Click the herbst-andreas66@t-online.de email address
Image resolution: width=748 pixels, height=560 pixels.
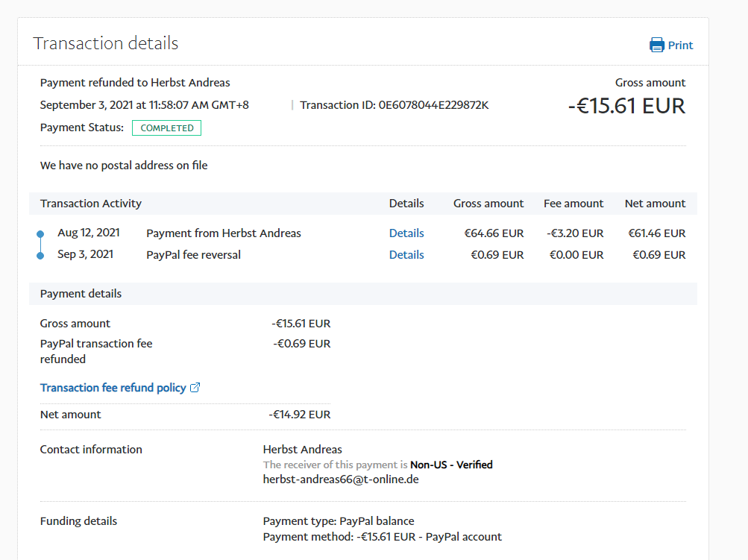pos(341,479)
